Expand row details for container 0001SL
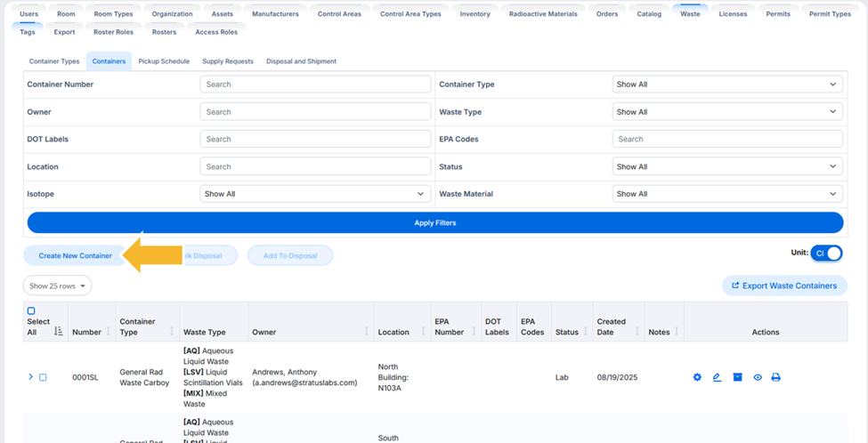Viewport: 868px width, 443px height. click(x=30, y=376)
